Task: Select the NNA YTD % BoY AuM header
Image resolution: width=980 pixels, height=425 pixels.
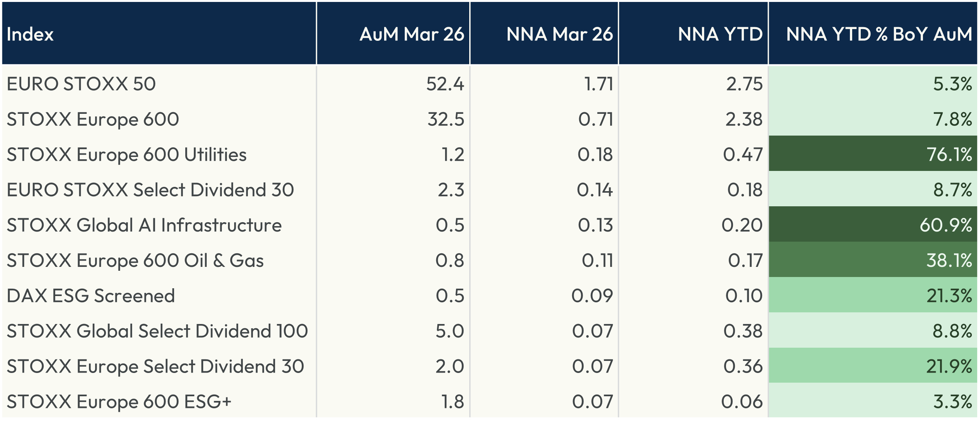Action: click(x=879, y=34)
